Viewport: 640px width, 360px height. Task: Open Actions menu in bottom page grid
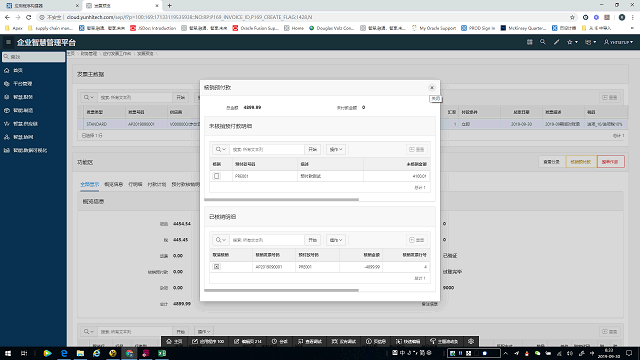tap(204, 331)
